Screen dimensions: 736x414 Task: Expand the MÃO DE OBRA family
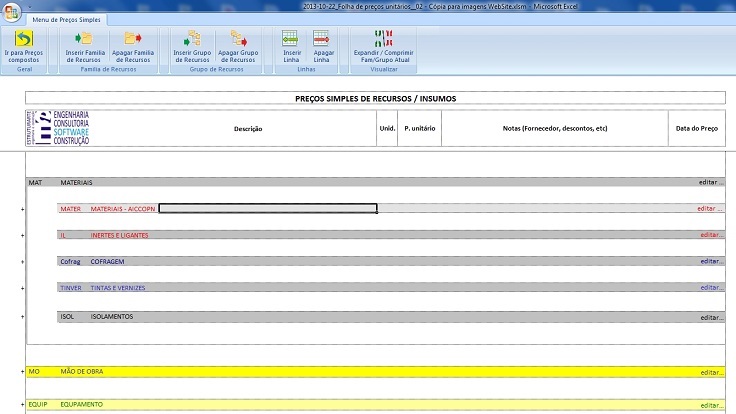pyautogui.click(x=22, y=372)
